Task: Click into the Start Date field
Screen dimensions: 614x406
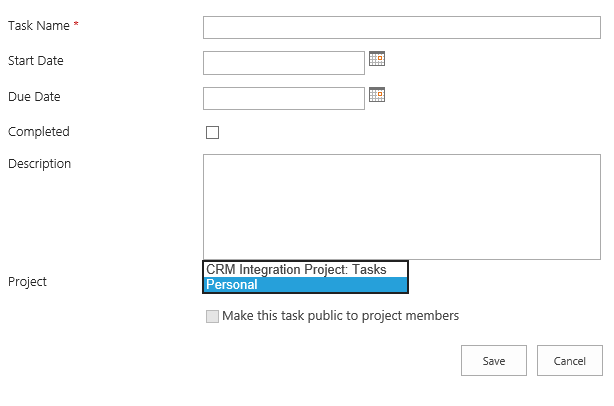Action: (x=284, y=63)
